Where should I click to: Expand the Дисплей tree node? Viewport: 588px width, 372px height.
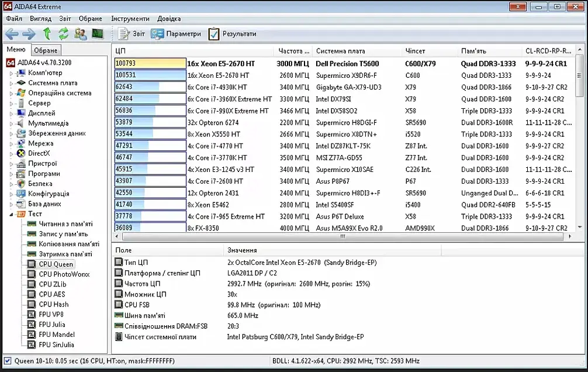coord(11,113)
